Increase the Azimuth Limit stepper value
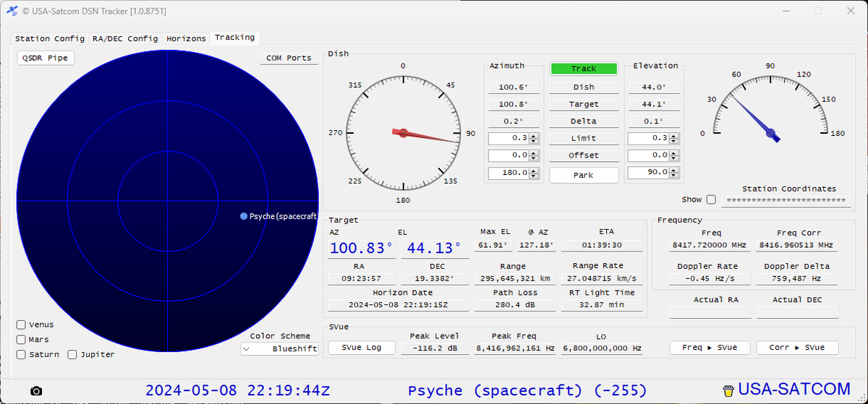This screenshot has width=868, height=404. coord(534,135)
